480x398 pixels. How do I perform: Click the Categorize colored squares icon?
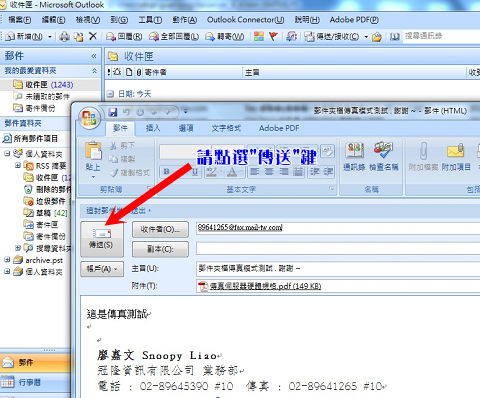pos(259,36)
